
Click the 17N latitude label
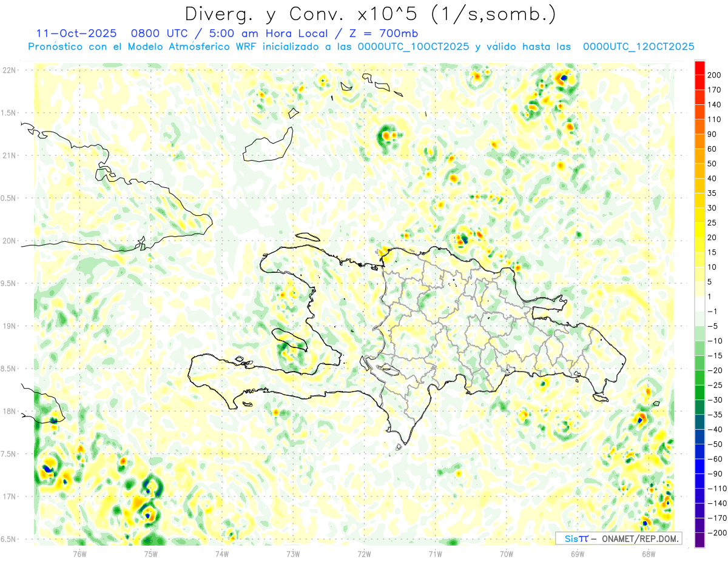pos(8,497)
